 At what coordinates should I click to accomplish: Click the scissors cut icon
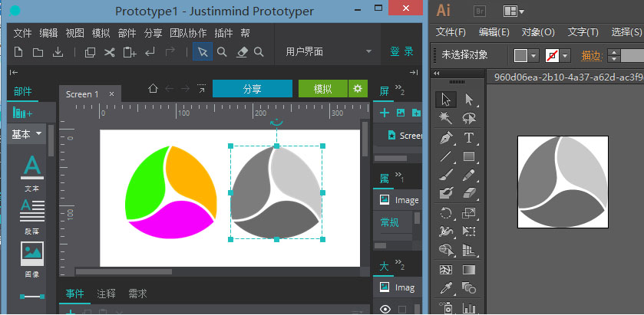[x=109, y=52]
